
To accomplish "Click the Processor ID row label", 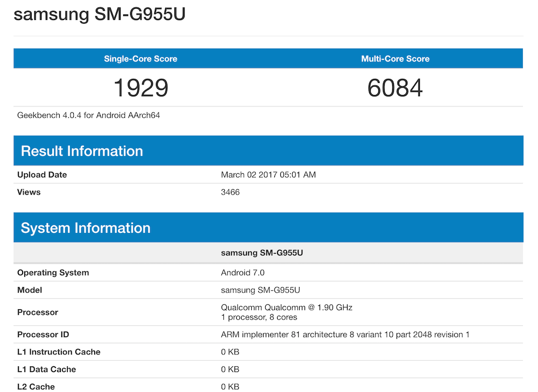I will (43, 334).
